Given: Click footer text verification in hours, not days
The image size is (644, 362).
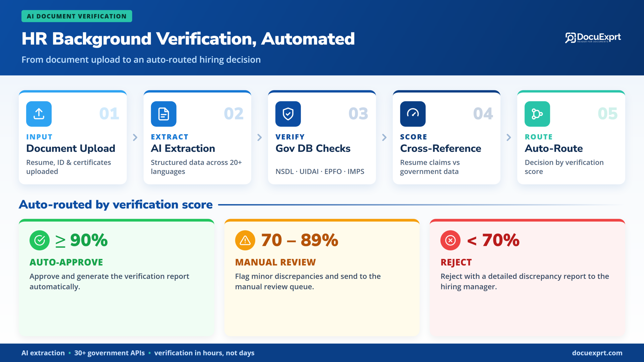Looking at the screenshot, I should pos(204,353).
